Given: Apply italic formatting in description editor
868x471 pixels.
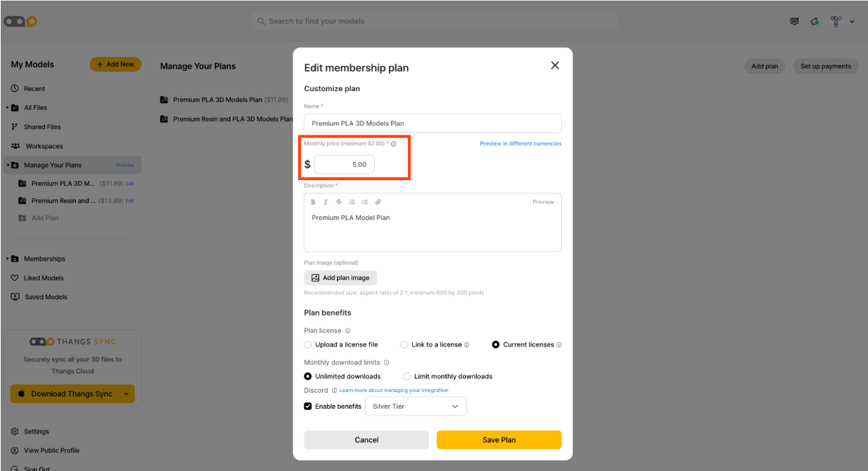Looking at the screenshot, I should [x=325, y=202].
